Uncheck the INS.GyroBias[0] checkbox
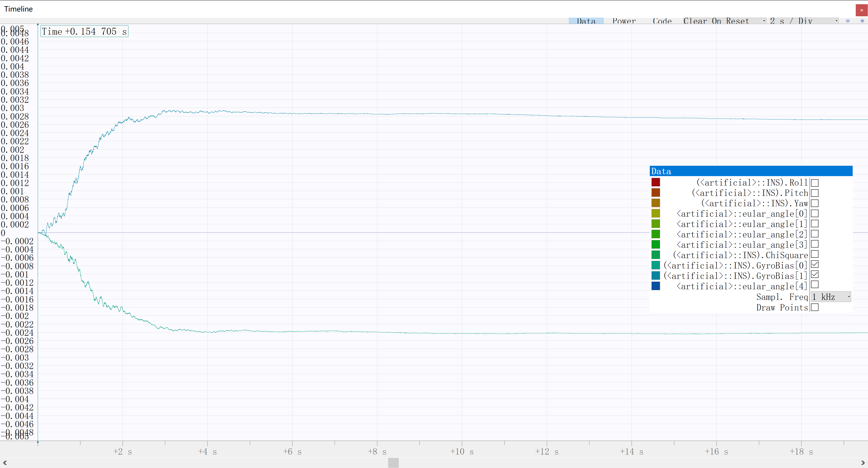Viewport: 868px width, 468px height. (x=815, y=265)
